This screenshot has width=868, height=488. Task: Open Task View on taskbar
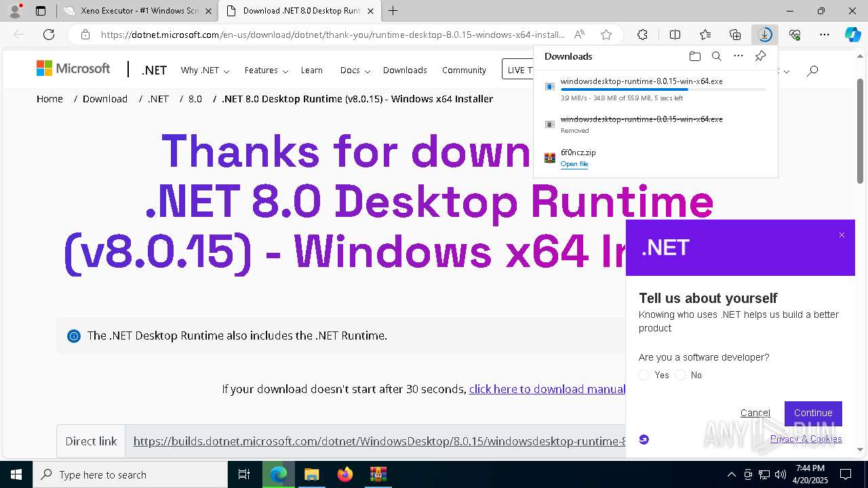(244, 474)
